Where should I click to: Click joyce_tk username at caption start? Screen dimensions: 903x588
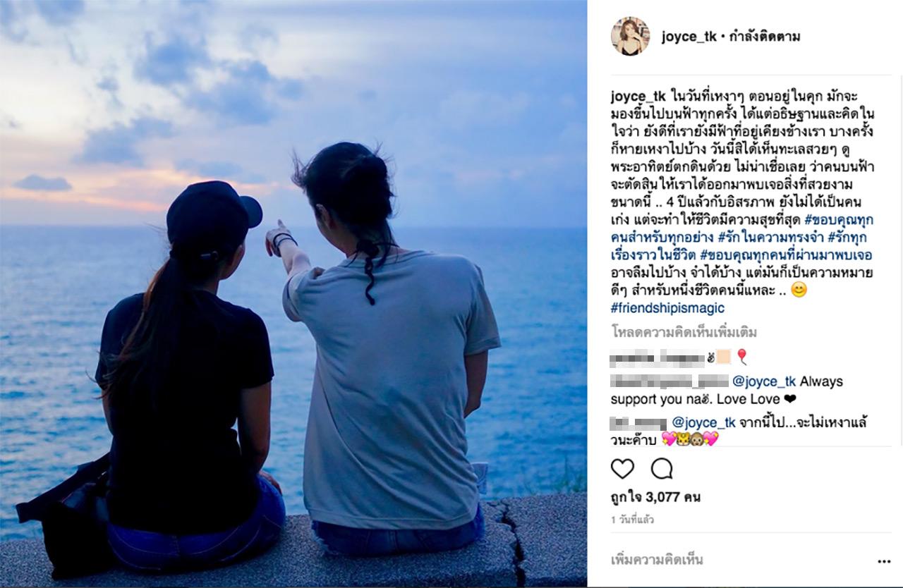pyautogui.click(x=637, y=97)
